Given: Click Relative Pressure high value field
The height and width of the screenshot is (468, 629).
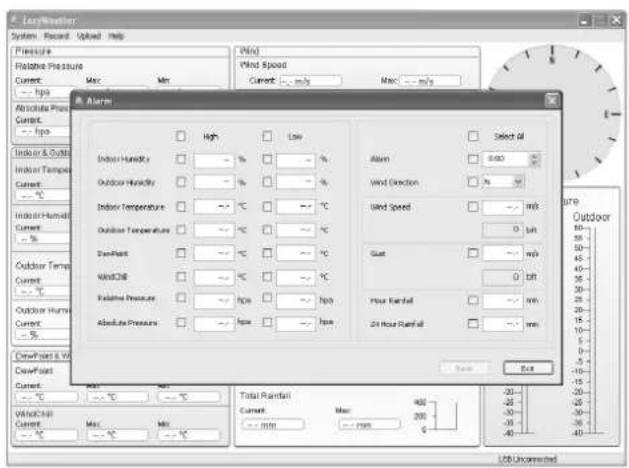Looking at the screenshot, I should [214, 301].
